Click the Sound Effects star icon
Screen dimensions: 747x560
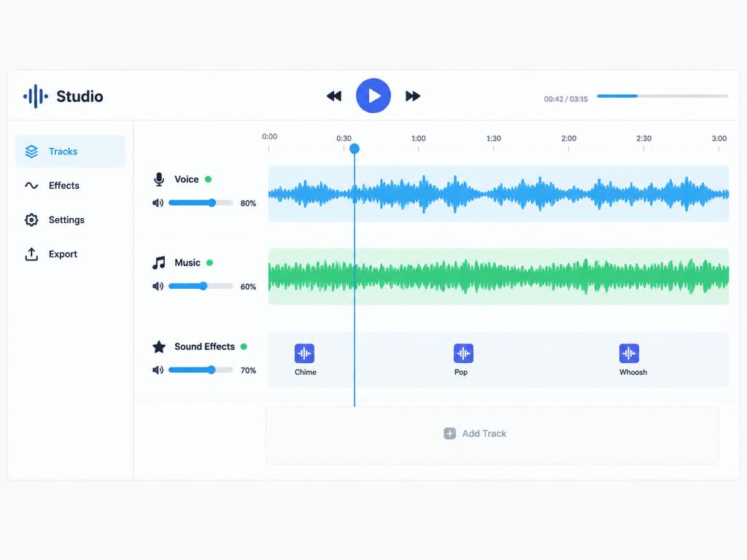[159, 346]
